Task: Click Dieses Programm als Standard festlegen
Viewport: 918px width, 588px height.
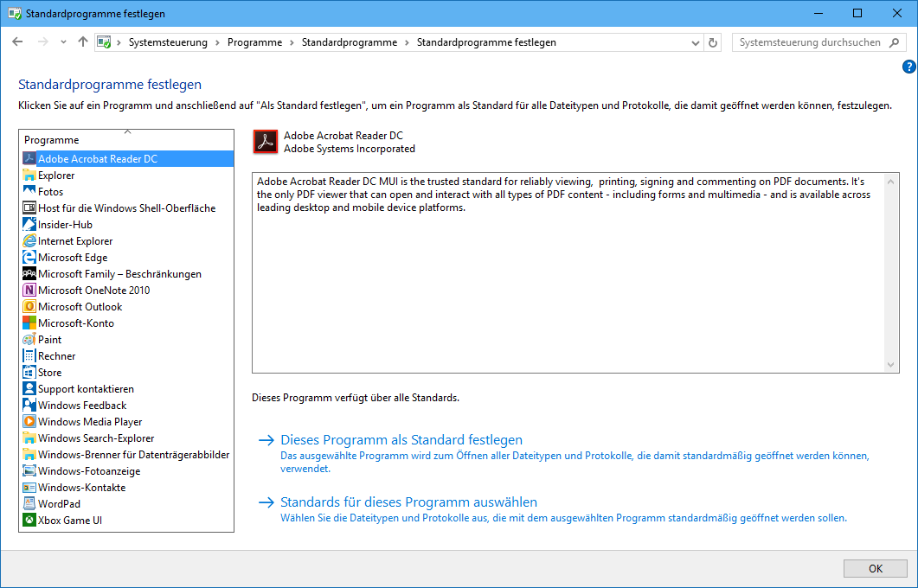Action: click(401, 440)
